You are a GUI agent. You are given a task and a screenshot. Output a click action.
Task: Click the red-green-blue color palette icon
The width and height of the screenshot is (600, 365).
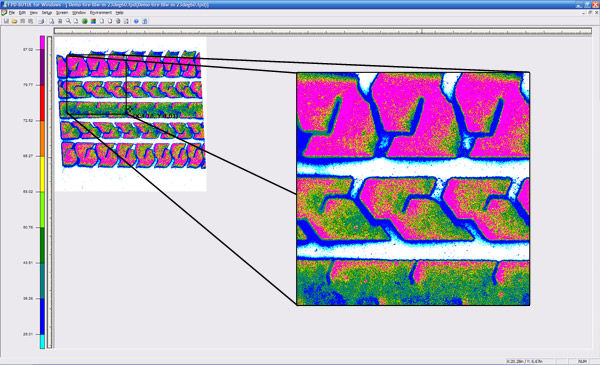93,21
